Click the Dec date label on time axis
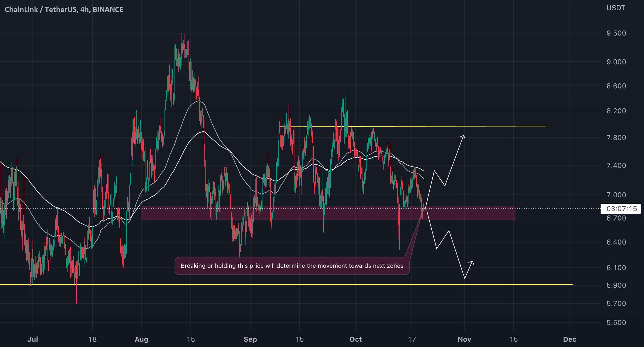Screen dimensions: 644x347 (x=570, y=339)
